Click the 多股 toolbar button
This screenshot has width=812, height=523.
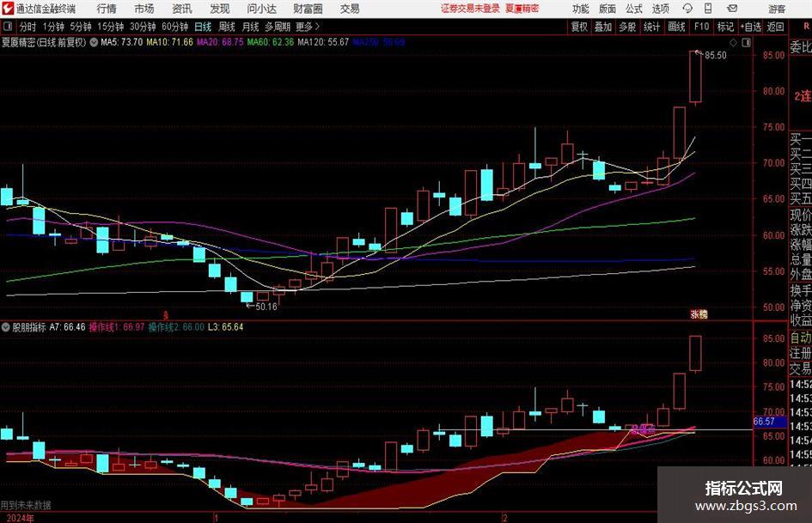click(x=627, y=27)
